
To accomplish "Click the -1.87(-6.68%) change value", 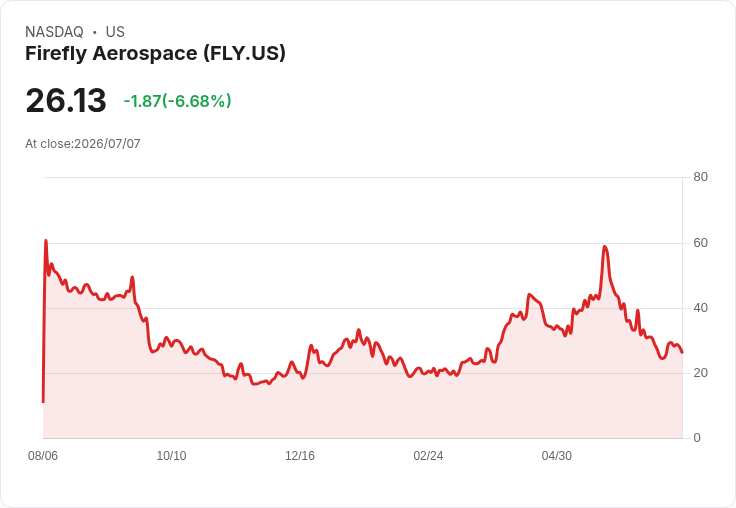I will pos(177,101).
